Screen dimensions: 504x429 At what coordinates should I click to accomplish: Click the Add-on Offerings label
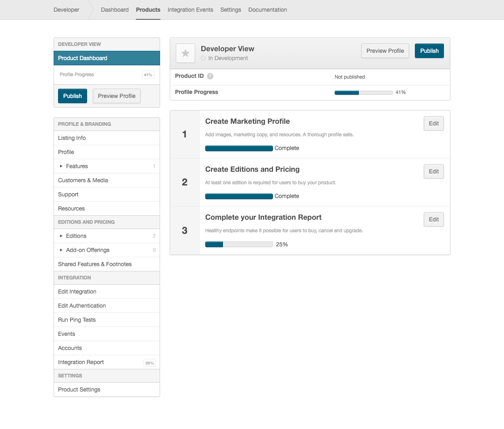pos(88,250)
